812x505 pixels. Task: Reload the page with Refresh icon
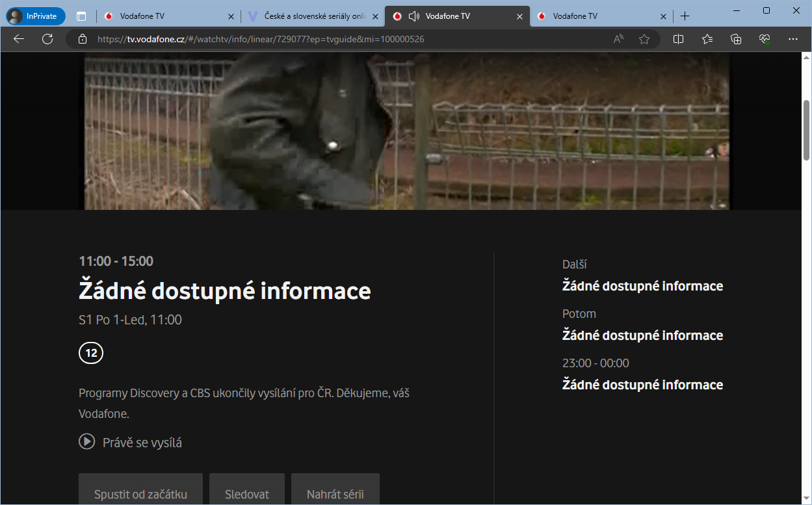click(x=47, y=39)
